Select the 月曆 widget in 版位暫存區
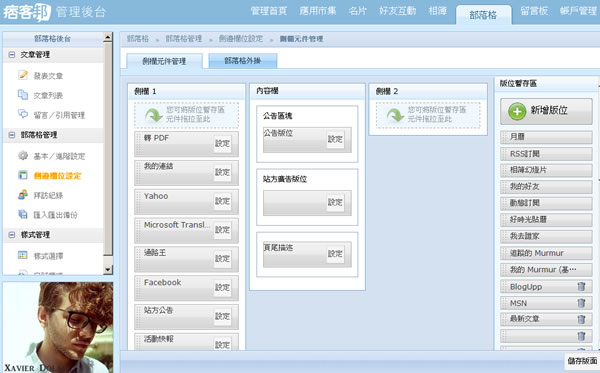The width and height of the screenshot is (600, 373). point(546,137)
